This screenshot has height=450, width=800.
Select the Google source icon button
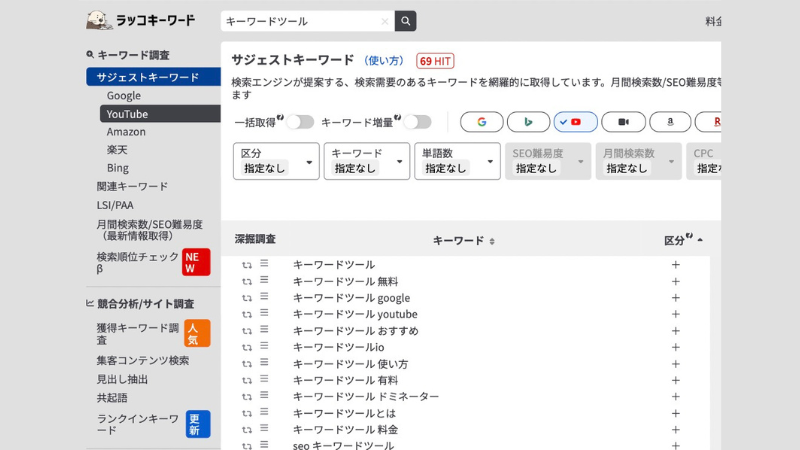482,122
